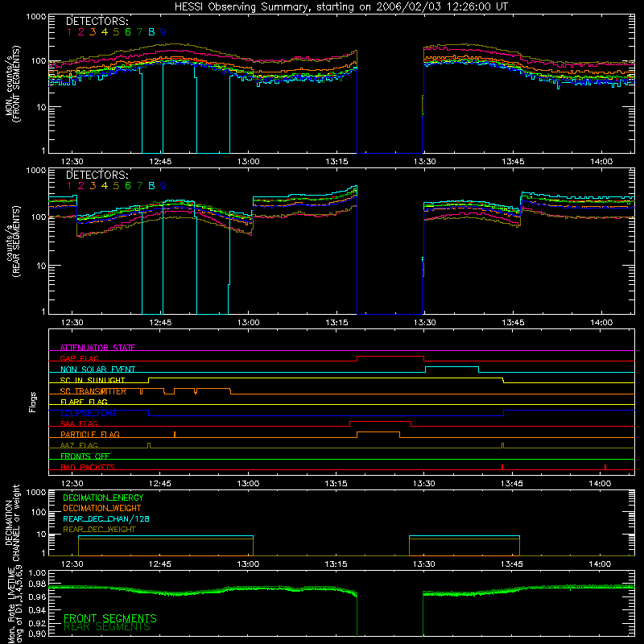The image size is (644, 644).
Task: Click the SC_IN_SUNLIGHT flag label
Action: 93,380
